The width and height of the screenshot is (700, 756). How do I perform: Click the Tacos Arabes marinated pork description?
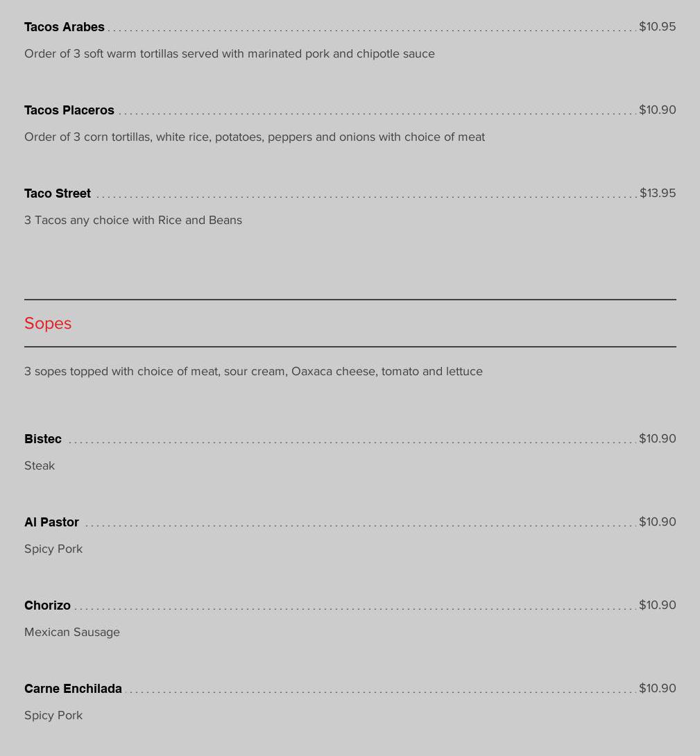(230, 53)
